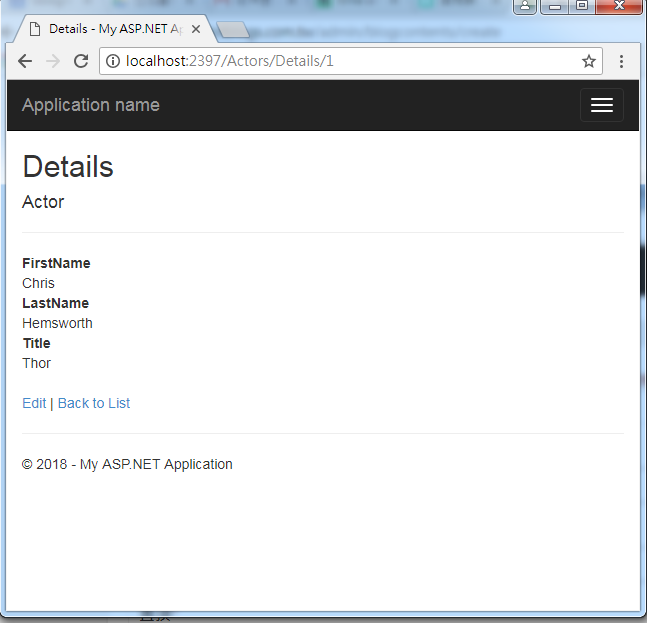The image size is (647, 623).
Task: Open the Chrome three-dot menu
Action: pos(621,61)
